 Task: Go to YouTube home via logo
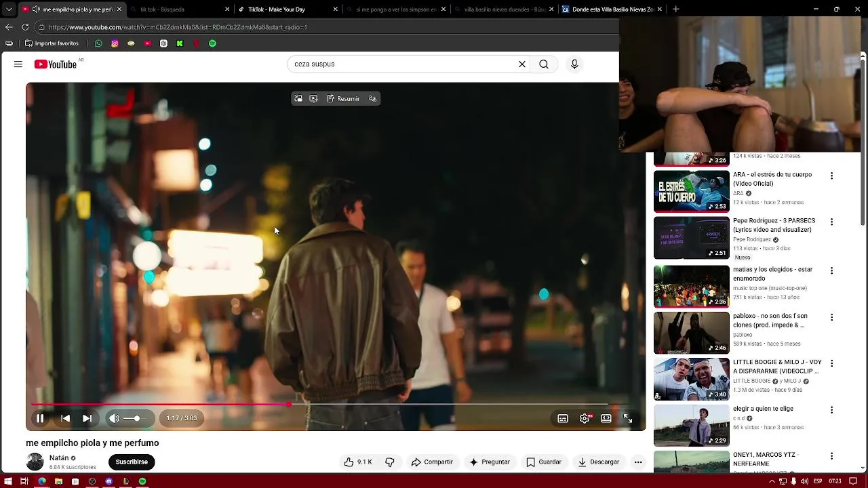[56, 64]
